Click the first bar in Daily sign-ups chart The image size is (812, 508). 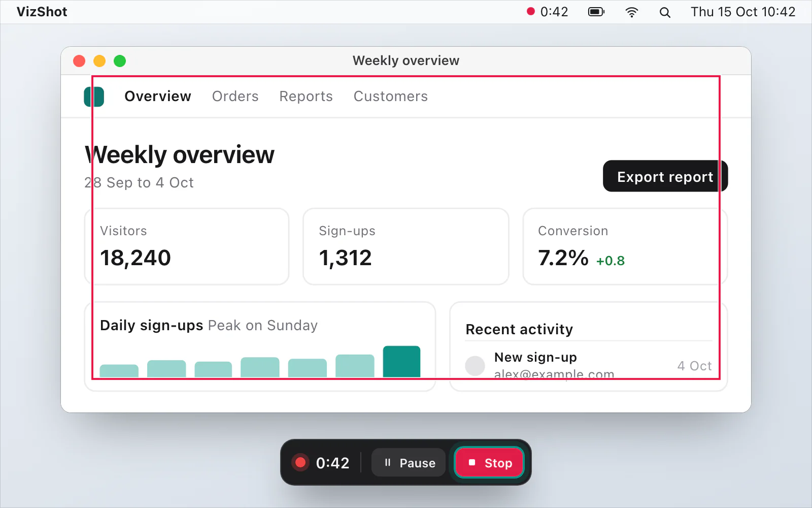(119, 371)
